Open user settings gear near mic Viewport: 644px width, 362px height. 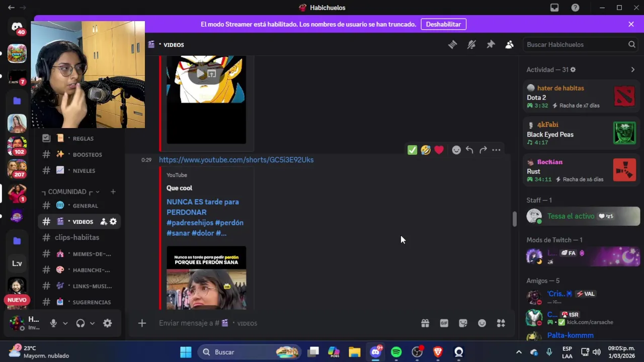pyautogui.click(x=107, y=323)
